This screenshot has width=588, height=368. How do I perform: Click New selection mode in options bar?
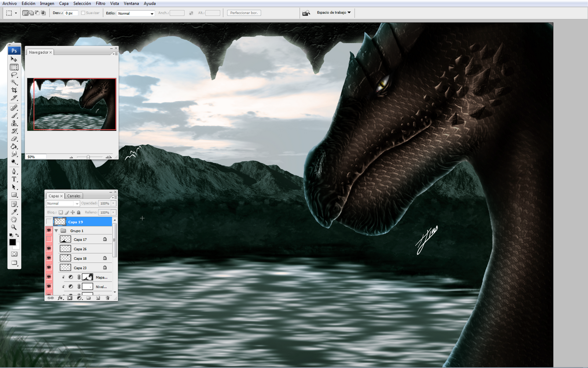[25, 13]
